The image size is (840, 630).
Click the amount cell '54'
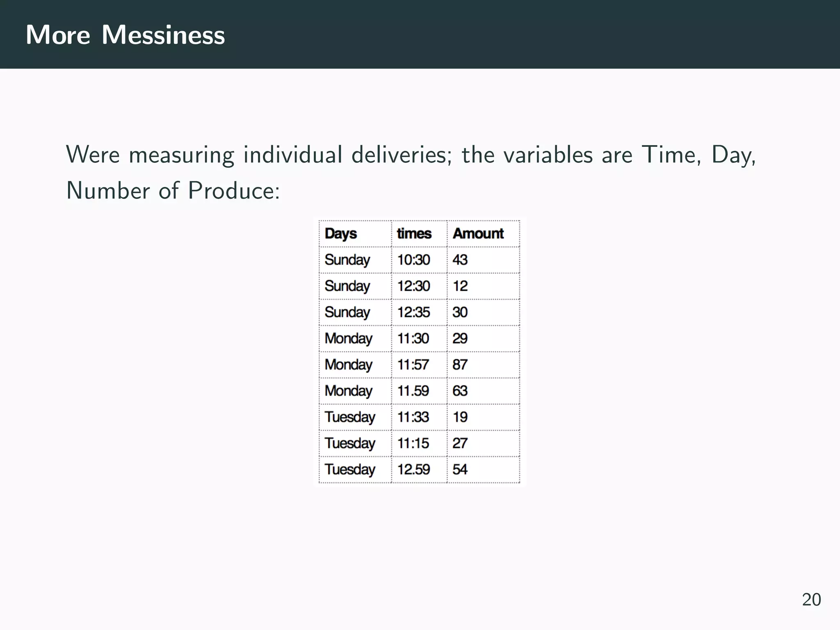pyautogui.click(x=484, y=470)
